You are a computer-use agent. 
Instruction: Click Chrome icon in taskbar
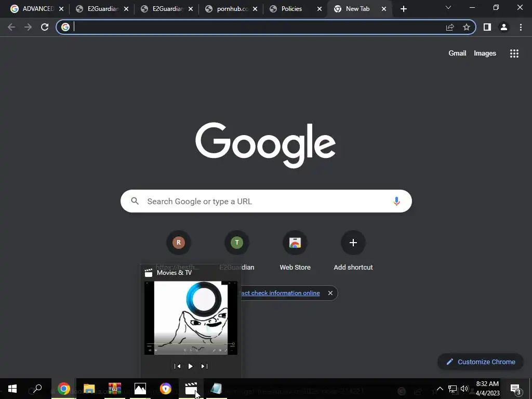pos(63,389)
